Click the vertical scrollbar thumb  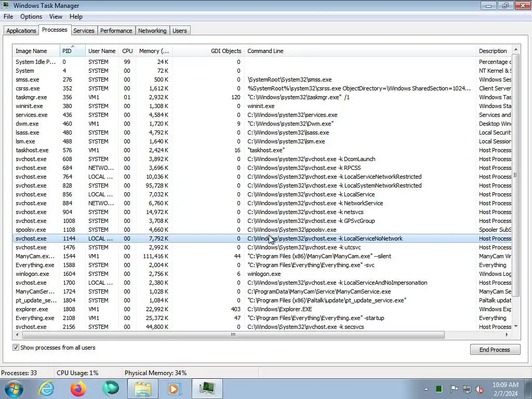516,175
